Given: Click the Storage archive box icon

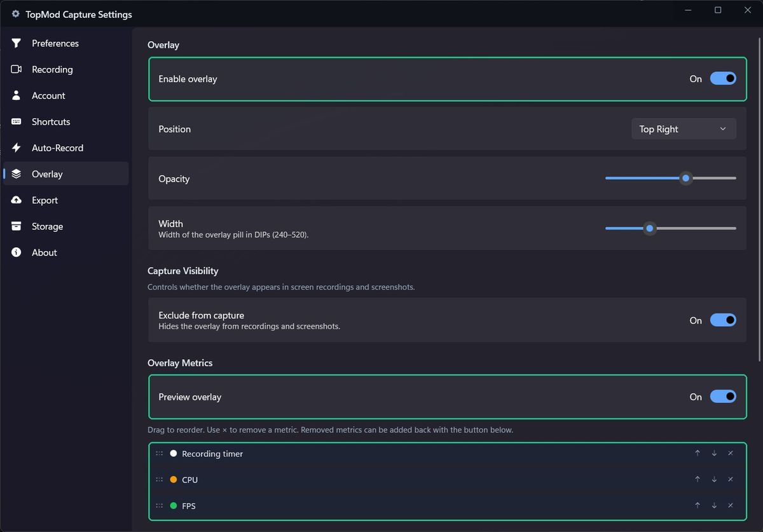Looking at the screenshot, I should coord(17,226).
